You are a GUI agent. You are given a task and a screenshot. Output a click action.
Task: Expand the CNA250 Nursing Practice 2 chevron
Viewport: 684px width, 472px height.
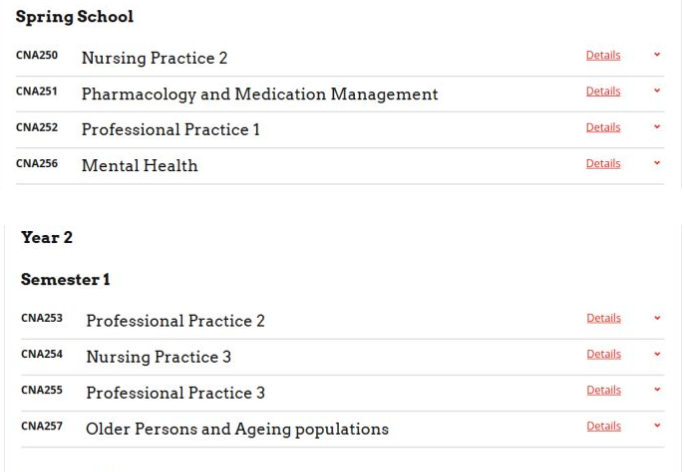tap(657, 56)
